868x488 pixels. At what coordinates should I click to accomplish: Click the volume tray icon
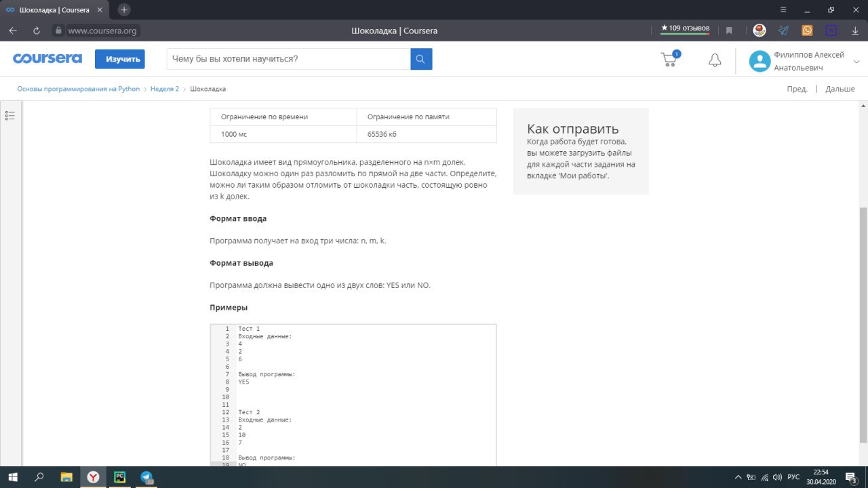click(777, 477)
